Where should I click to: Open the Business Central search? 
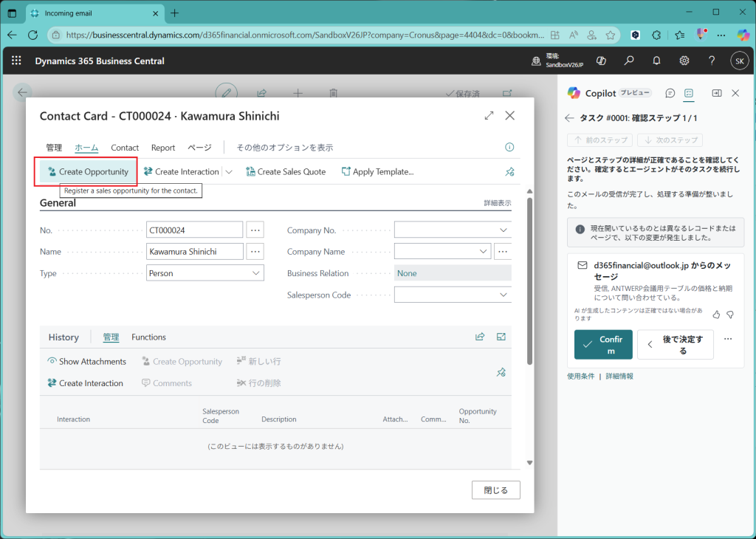pos(629,61)
